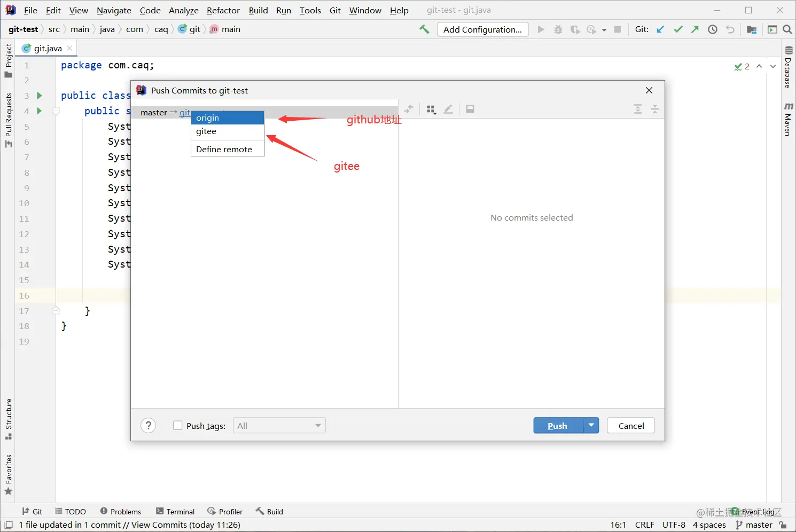The width and height of the screenshot is (796, 532).
Task: Open the Push button dropdown arrow
Action: click(591, 425)
